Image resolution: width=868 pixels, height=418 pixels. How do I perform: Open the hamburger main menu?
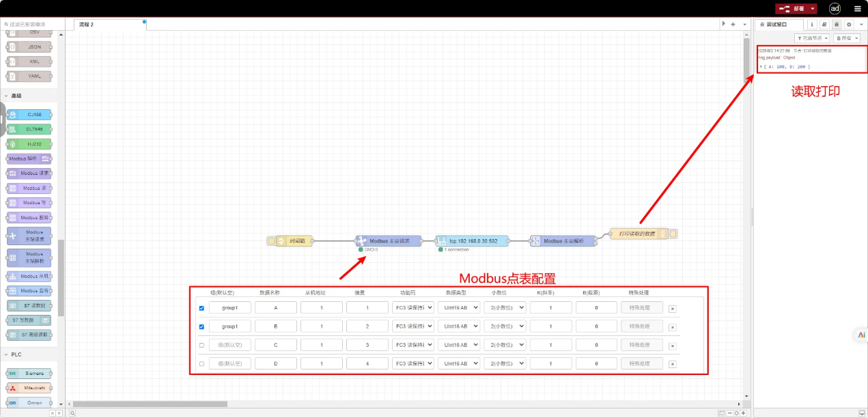tap(857, 9)
